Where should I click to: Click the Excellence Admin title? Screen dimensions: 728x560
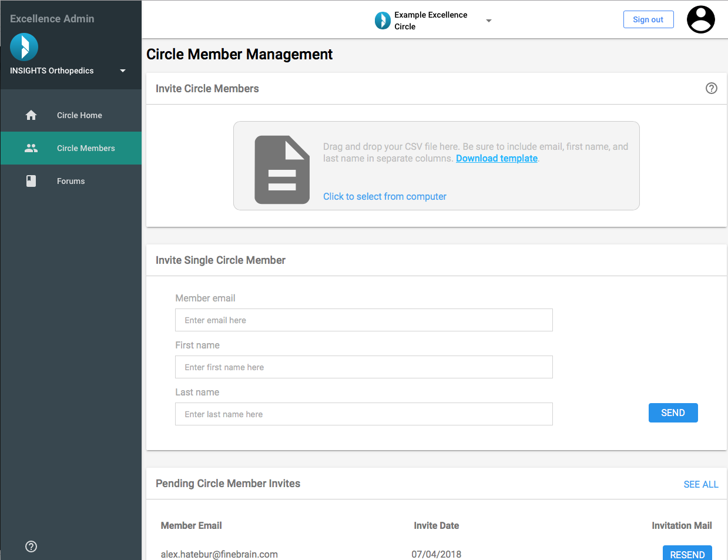coord(52,19)
